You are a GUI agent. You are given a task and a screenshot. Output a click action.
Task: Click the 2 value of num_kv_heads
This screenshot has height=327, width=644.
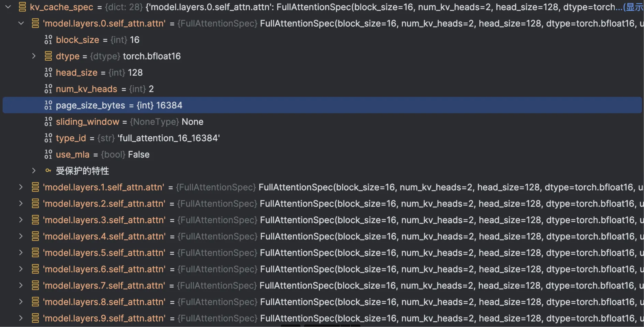click(x=151, y=89)
